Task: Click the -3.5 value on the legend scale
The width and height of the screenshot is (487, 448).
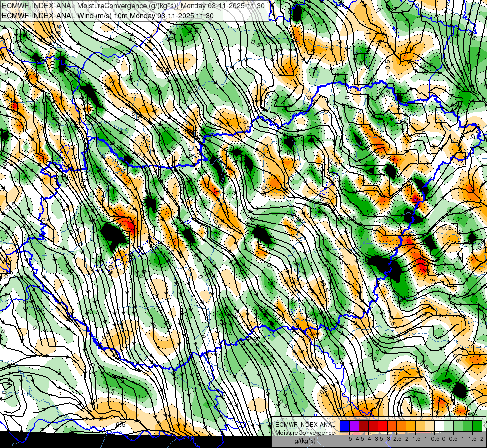Action: tap(378, 439)
